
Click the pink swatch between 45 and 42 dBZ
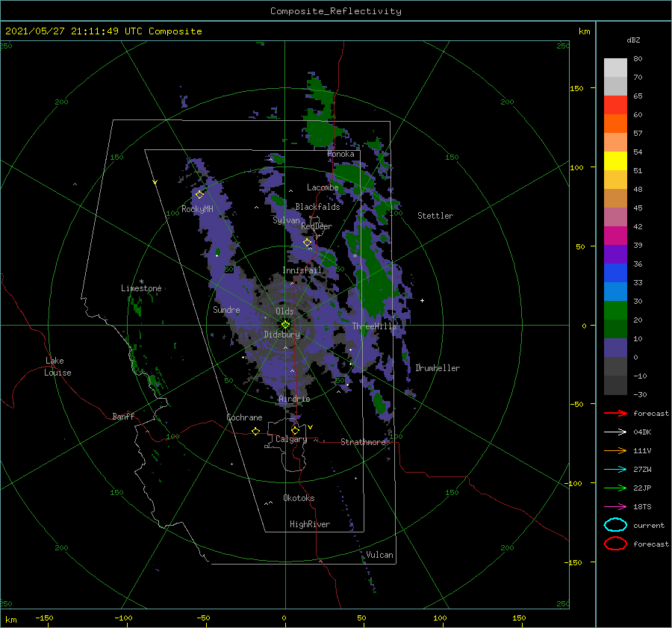pos(615,217)
